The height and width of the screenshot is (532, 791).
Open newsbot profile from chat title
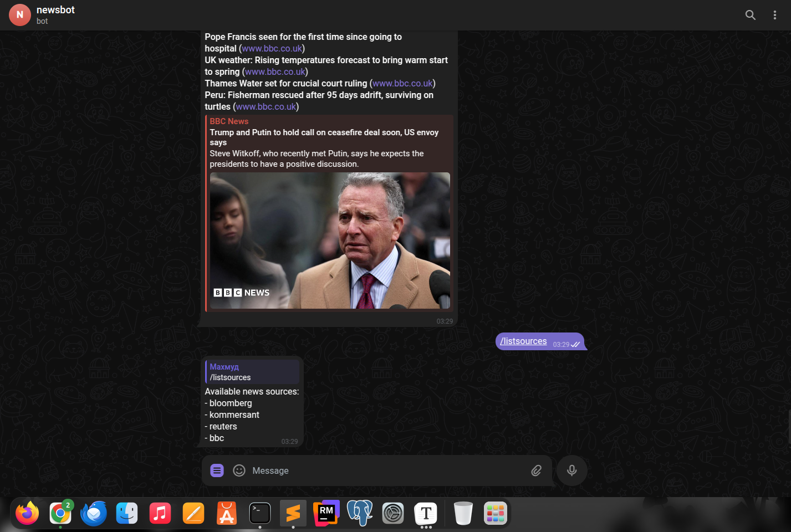(55, 10)
